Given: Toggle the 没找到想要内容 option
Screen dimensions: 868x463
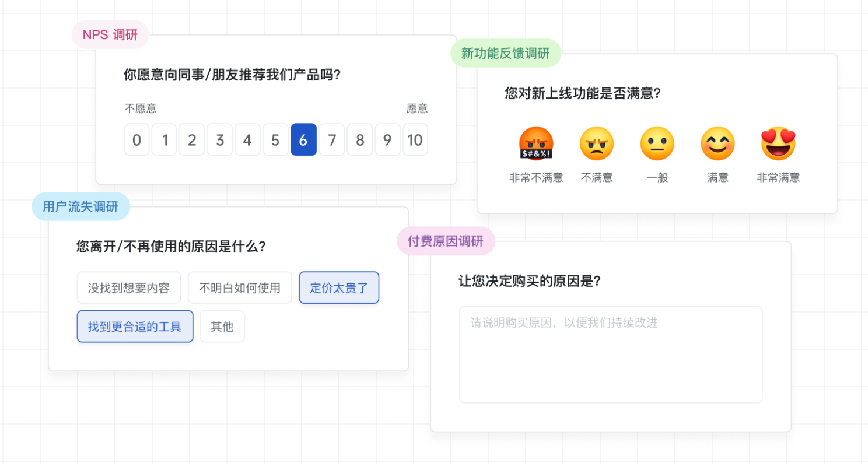Looking at the screenshot, I should coord(129,288).
